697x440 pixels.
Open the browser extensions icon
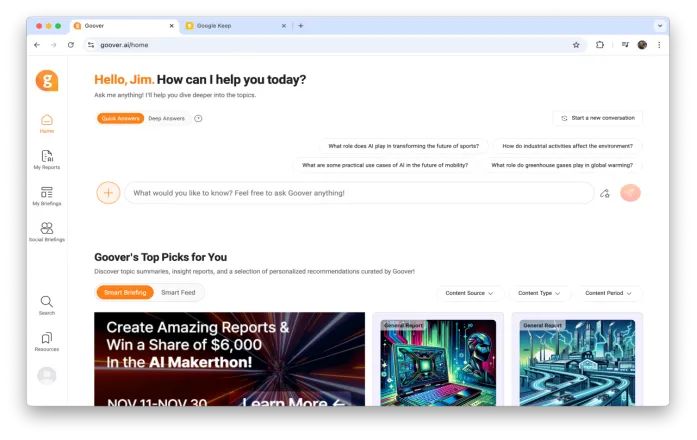[600, 44]
